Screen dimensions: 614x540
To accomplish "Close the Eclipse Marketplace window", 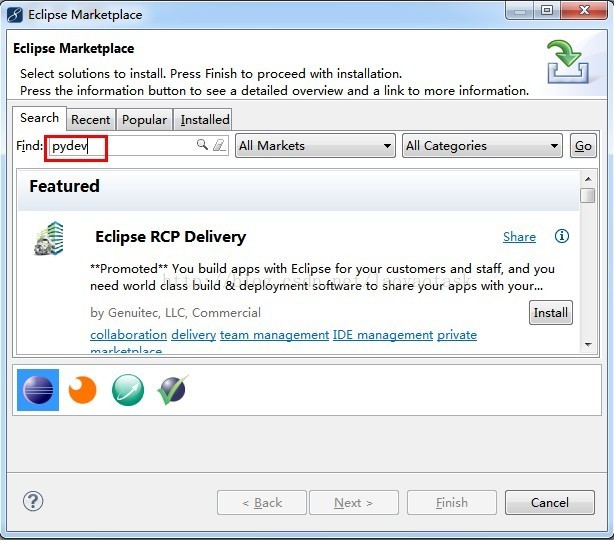I will click(583, 10).
